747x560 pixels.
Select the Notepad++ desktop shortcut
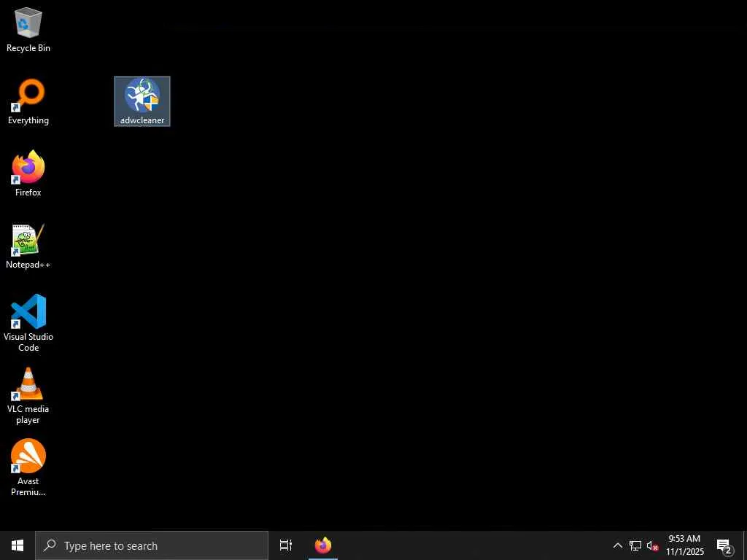(28, 246)
